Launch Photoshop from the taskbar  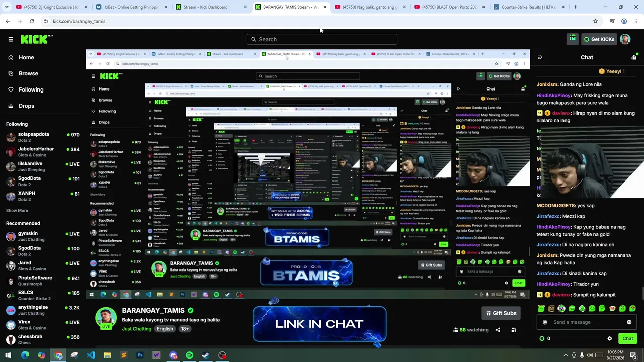(x=140, y=355)
